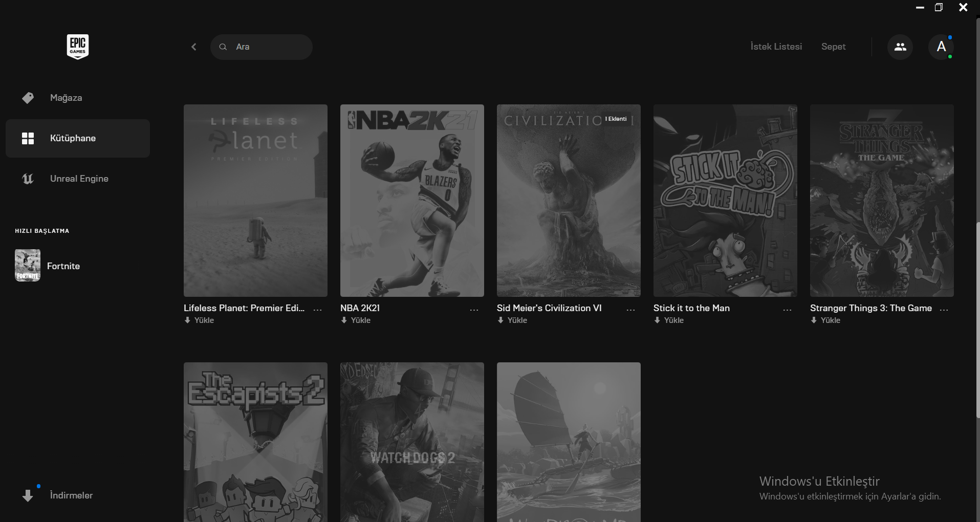Viewport: 980px width, 522px height.
Task: Open options menu for Lifeless Planet
Action: click(x=318, y=310)
